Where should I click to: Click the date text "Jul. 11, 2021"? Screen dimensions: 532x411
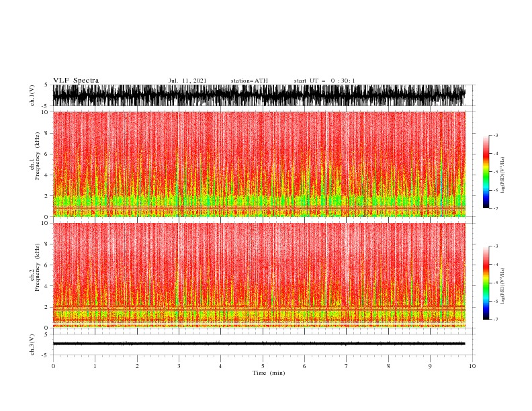[x=187, y=81]
